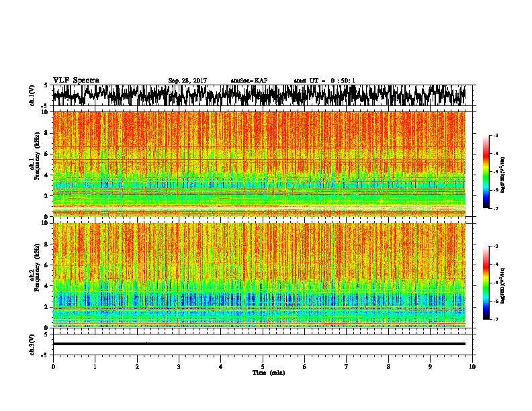This screenshot has height=411, width=532.
Task: Click the "start UT = 0 :50: 1" text
Action: [324, 81]
